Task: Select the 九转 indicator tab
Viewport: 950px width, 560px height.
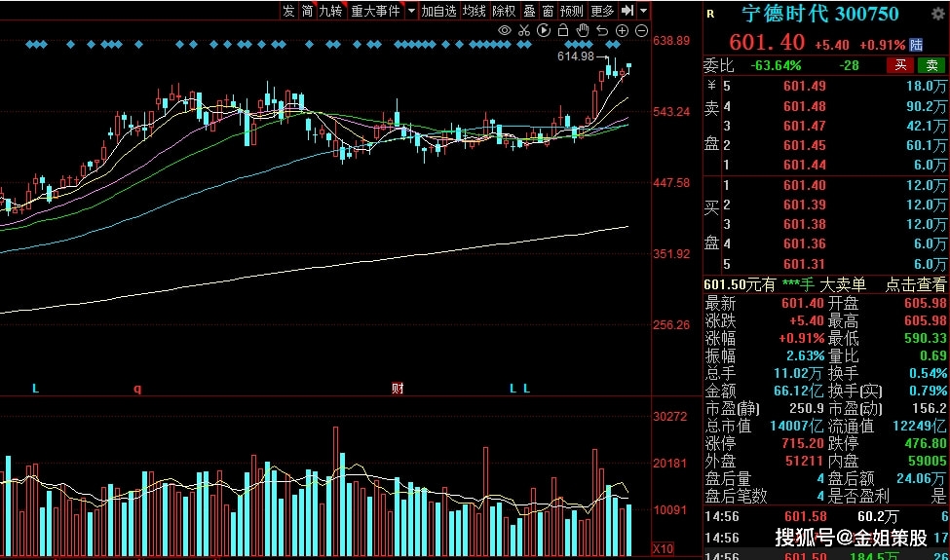Action: [x=330, y=11]
